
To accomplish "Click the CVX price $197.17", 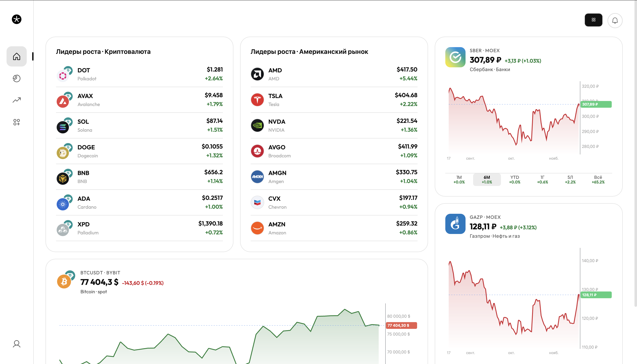I will pos(408,198).
